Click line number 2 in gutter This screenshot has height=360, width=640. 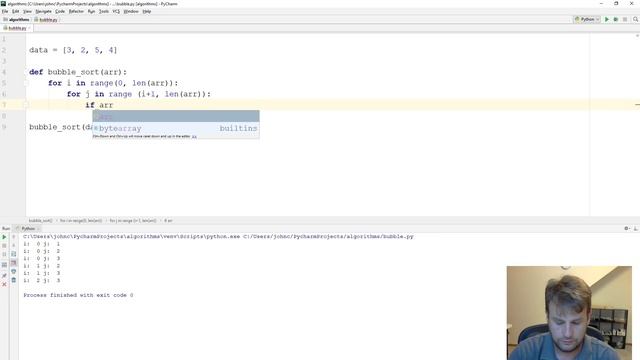click(x=4, y=50)
